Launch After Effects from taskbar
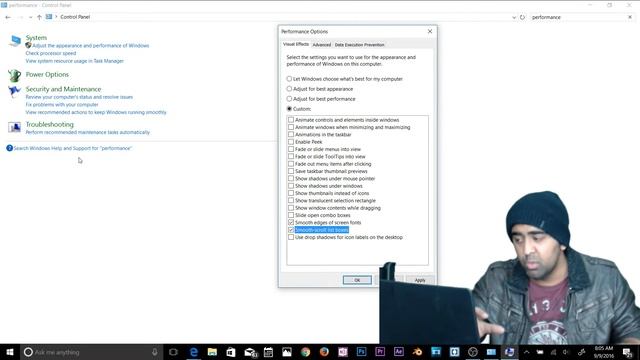Image resolution: width=640 pixels, height=360 pixels. tap(398, 352)
